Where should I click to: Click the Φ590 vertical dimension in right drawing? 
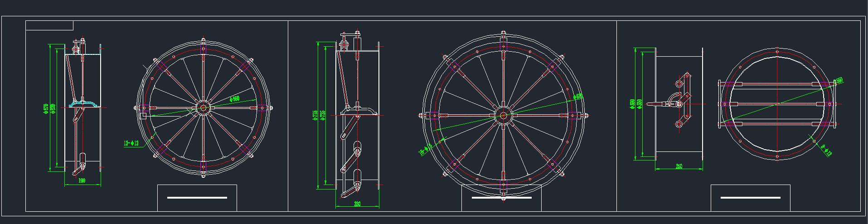[632, 104]
